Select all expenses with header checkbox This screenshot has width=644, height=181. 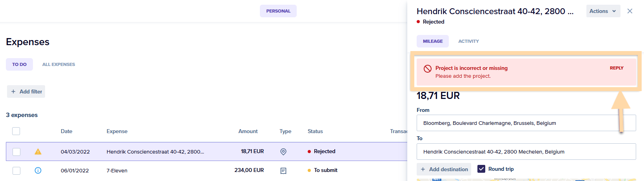point(16,131)
